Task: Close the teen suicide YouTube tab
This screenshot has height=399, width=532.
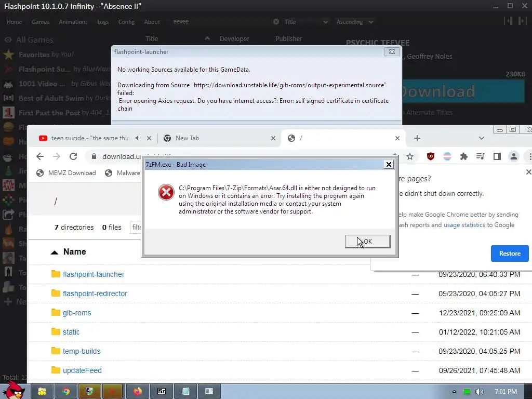Action: pyautogui.click(x=149, y=138)
